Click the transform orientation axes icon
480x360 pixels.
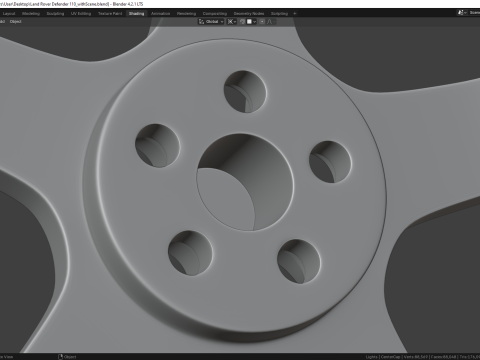point(201,22)
